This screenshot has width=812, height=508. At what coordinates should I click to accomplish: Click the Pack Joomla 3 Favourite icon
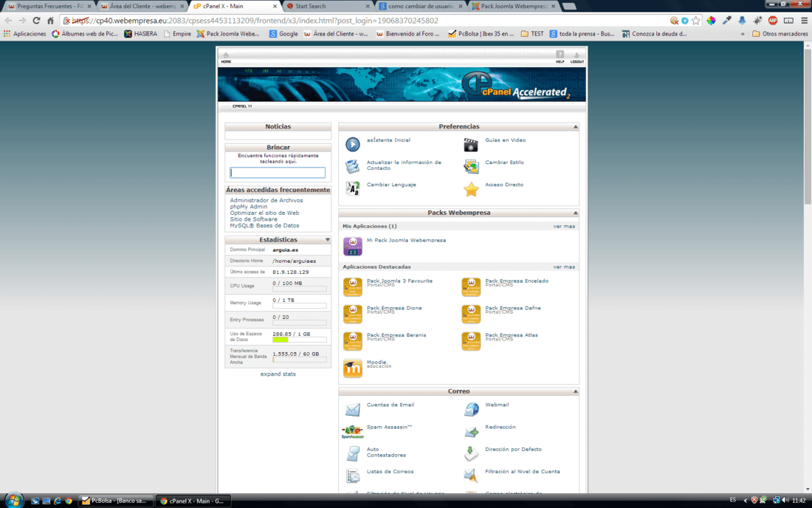pos(353,287)
